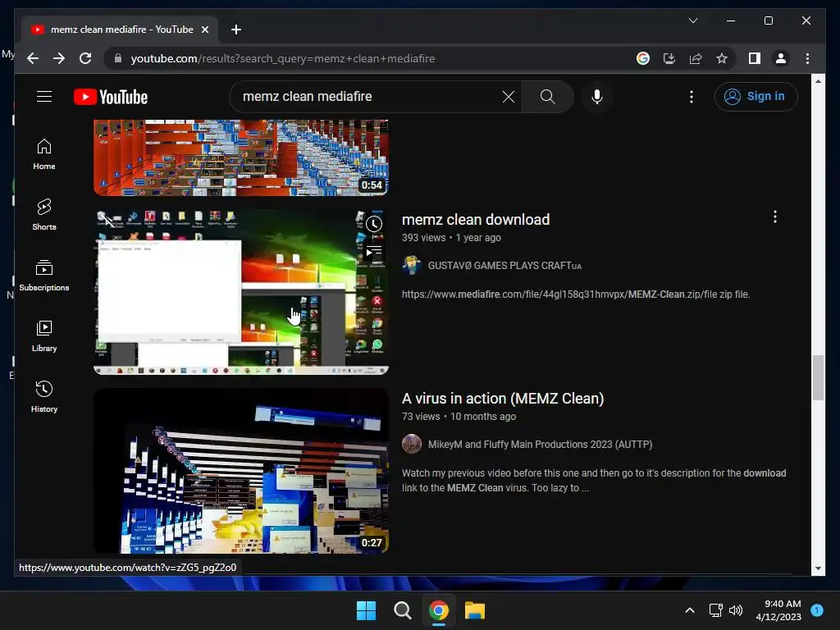
Task: Open the Windows Start menu
Action: pos(367,610)
